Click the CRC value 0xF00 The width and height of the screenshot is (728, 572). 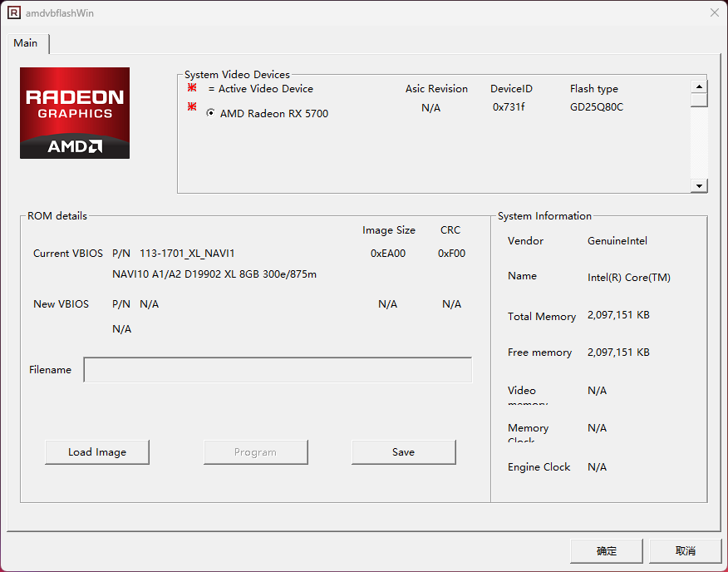click(x=451, y=254)
